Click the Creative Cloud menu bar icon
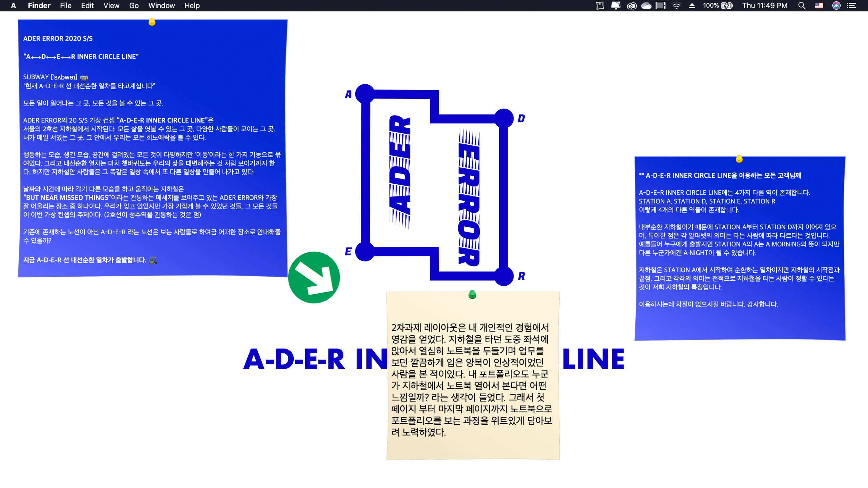 (x=632, y=6)
